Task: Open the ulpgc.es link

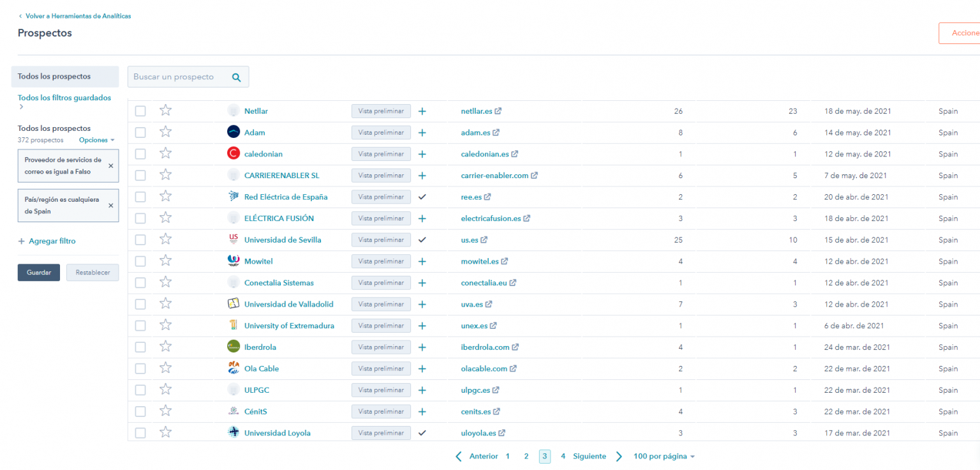Action: (x=475, y=390)
